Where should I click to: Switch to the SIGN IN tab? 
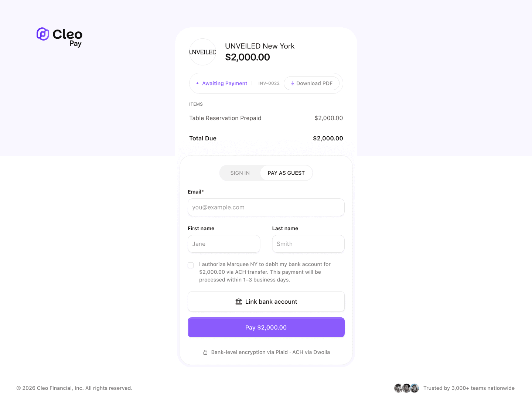(x=240, y=173)
